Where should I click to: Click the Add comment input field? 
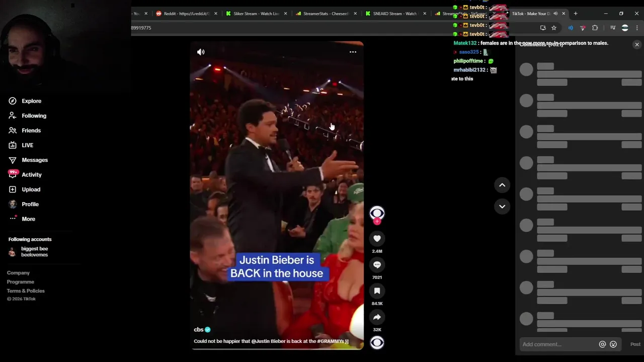pos(558,344)
